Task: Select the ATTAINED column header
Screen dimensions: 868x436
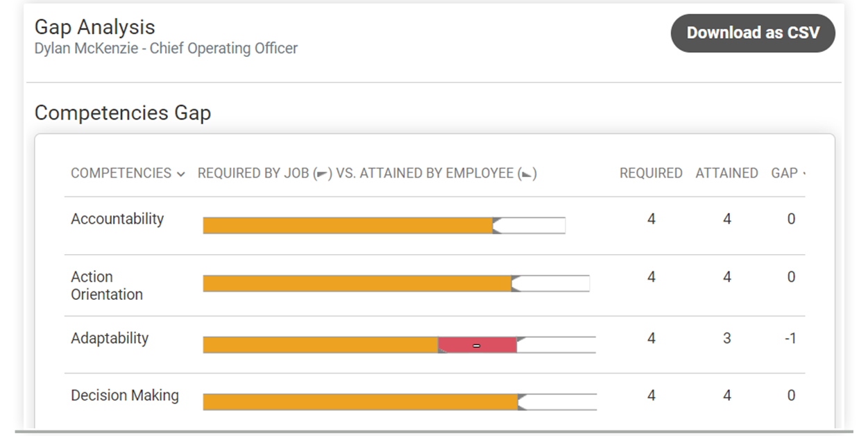Action: pyautogui.click(x=726, y=173)
